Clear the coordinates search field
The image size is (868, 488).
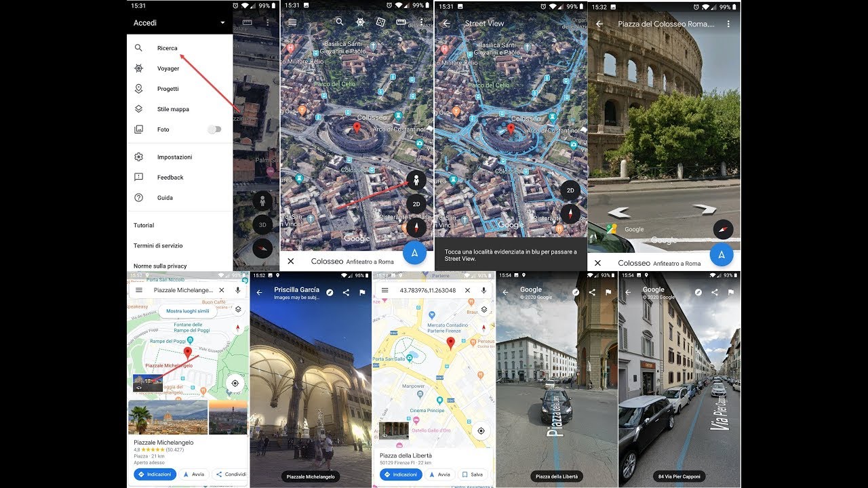pos(467,290)
